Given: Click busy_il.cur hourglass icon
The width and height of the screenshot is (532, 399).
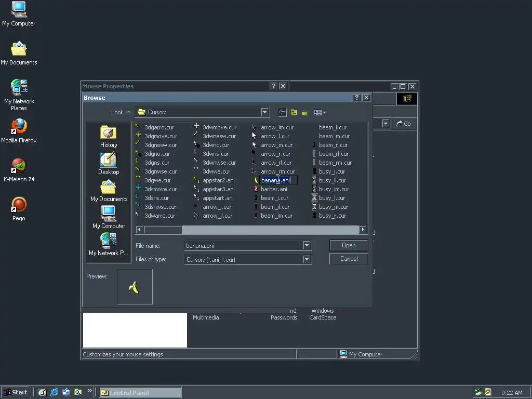Looking at the screenshot, I should (x=314, y=180).
